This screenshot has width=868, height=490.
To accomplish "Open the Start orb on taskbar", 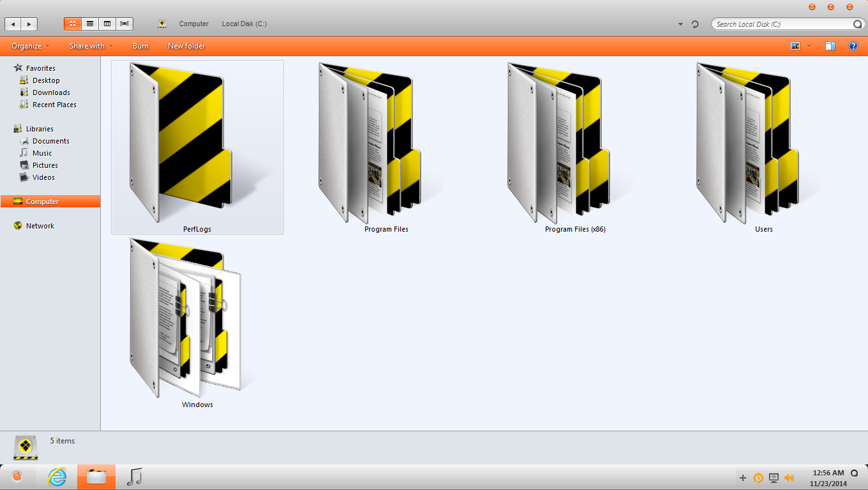I will click(17, 477).
